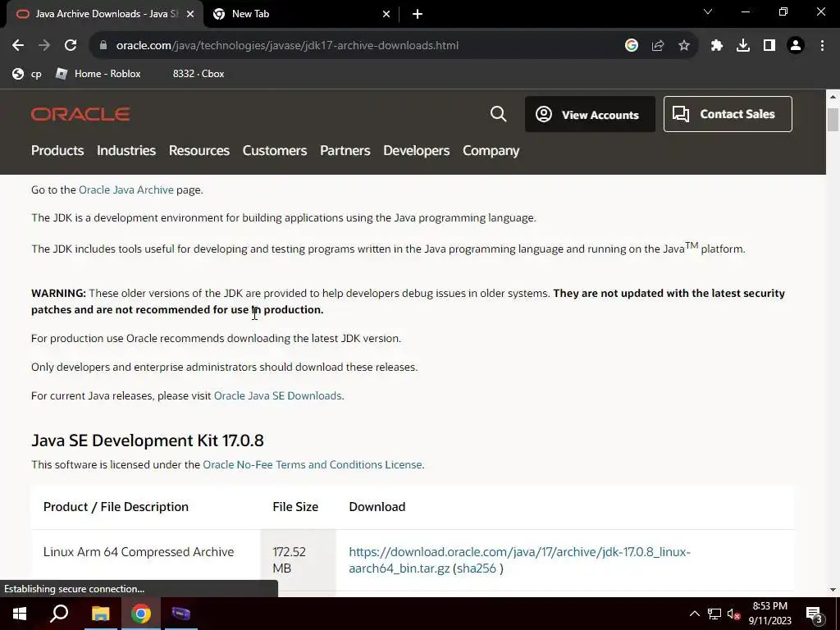Click the browser forward arrow
840x630 pixels.
[44, 46]
